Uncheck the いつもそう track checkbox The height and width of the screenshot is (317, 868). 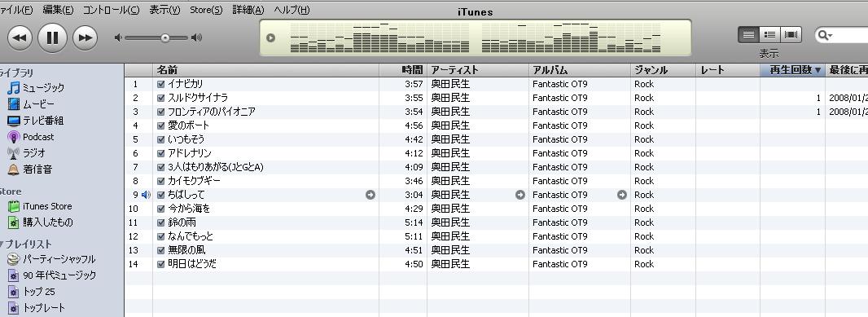coord(161,139)
